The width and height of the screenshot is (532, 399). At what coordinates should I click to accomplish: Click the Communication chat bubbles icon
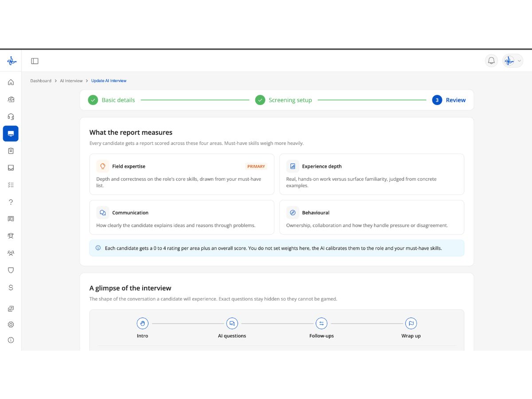[103, 213]
